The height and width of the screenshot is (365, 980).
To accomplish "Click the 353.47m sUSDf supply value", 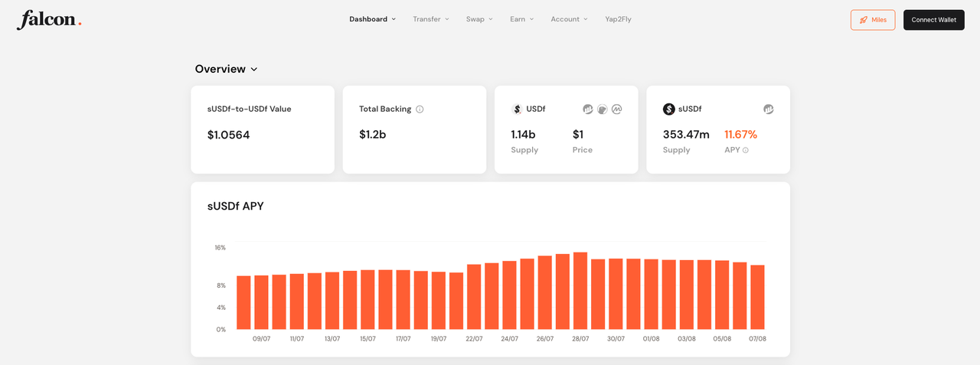I will tap(686, 135).
